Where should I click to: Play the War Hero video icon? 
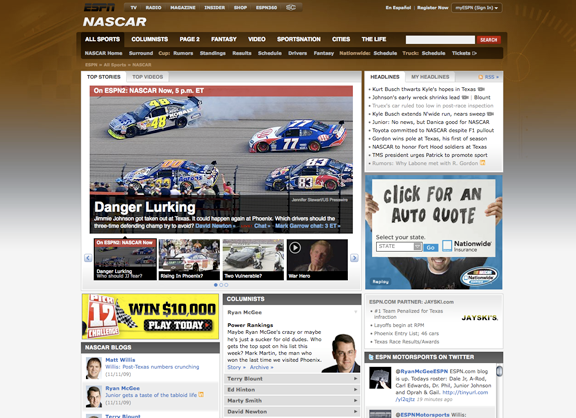click(x=295, y=248)
